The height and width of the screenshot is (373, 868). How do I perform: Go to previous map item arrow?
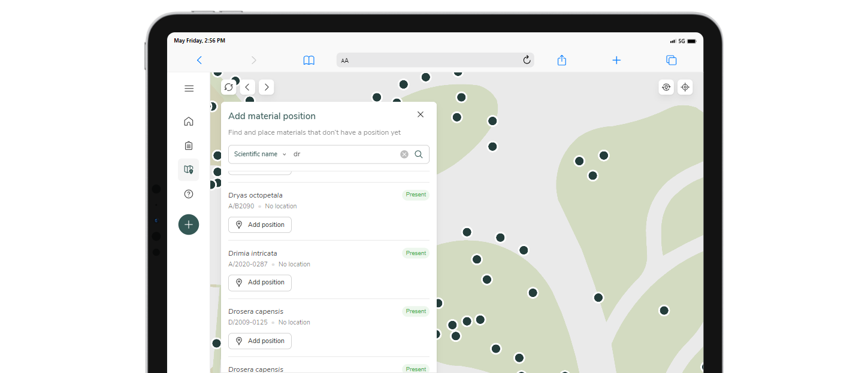point(247,87)
